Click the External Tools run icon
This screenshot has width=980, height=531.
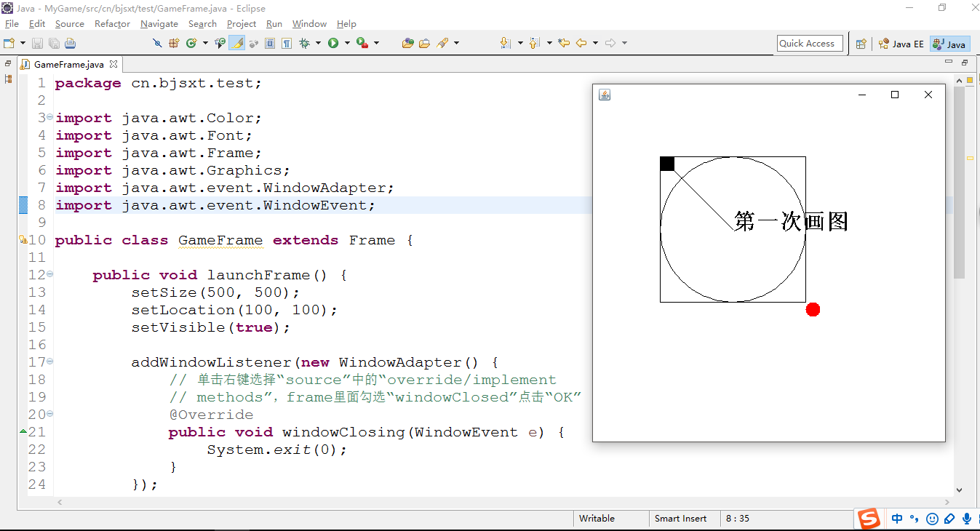click(x=362, y=43)
